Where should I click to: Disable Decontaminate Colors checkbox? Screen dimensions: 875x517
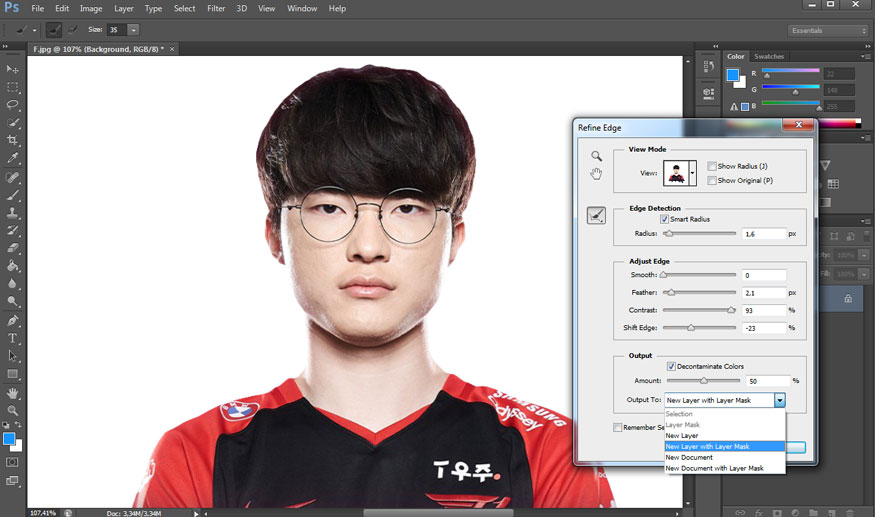[x=671, y=366]
